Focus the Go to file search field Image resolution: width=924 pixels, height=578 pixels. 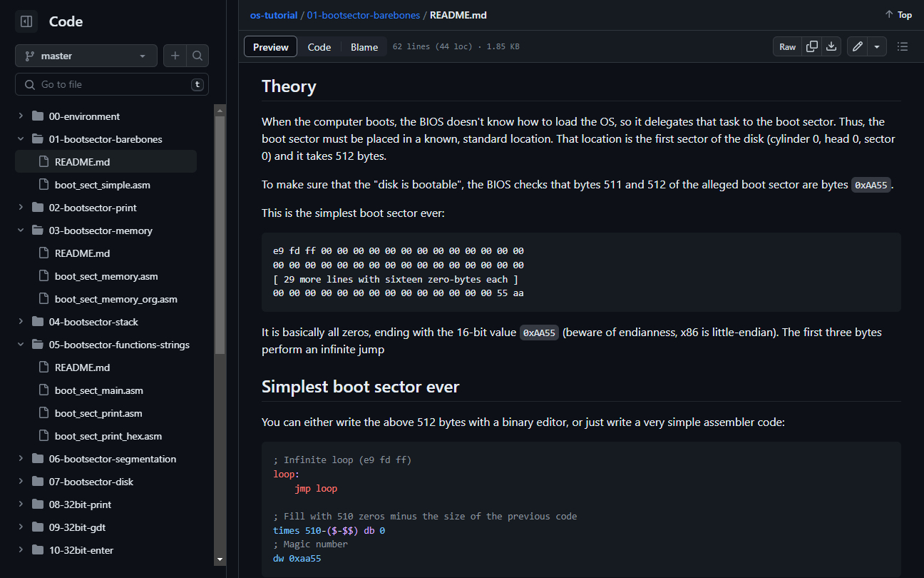(x=112, y=83)
